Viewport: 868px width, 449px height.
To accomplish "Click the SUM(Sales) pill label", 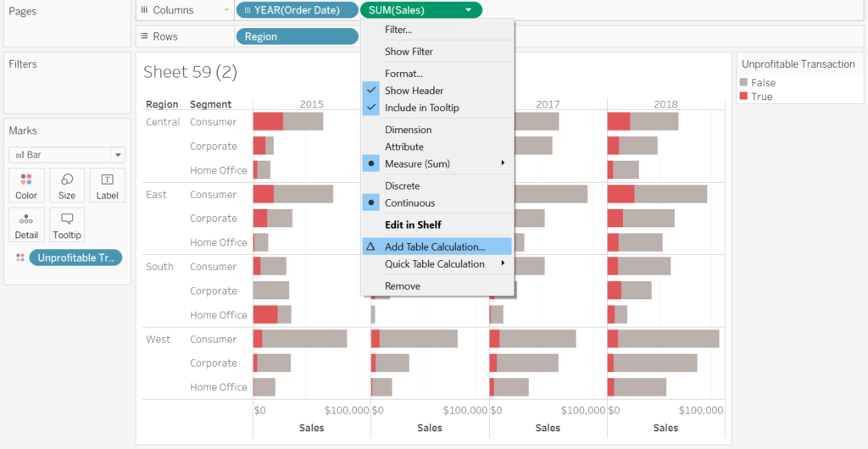I will coord(397,10).
